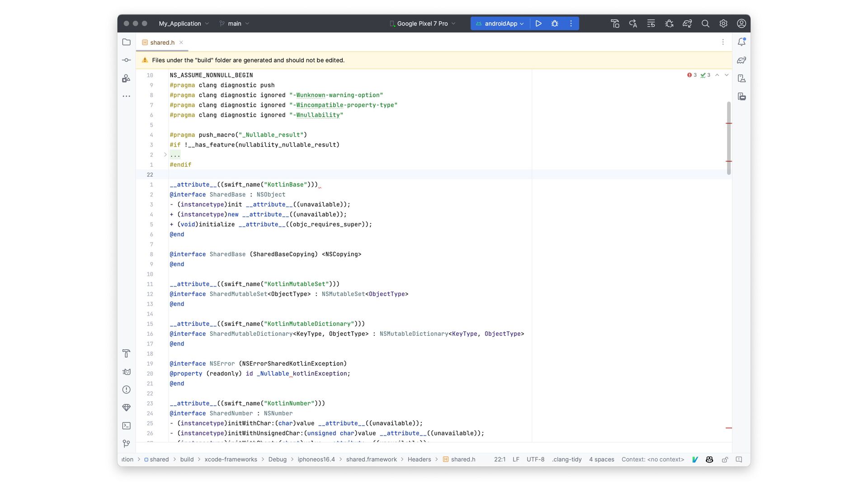The image size is (868, 488).
Task: Click Headers breadcrumb folder
Action: click(x=419, y=460)
